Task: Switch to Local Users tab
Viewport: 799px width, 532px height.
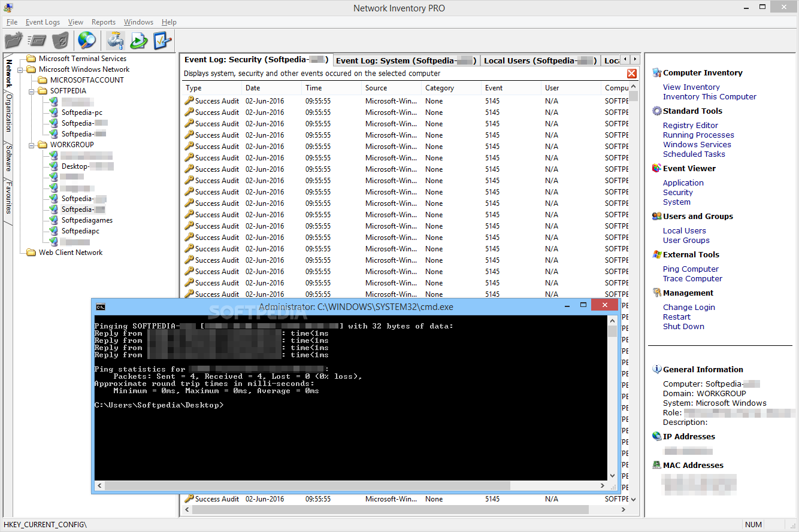Action: tap(541, 60)
